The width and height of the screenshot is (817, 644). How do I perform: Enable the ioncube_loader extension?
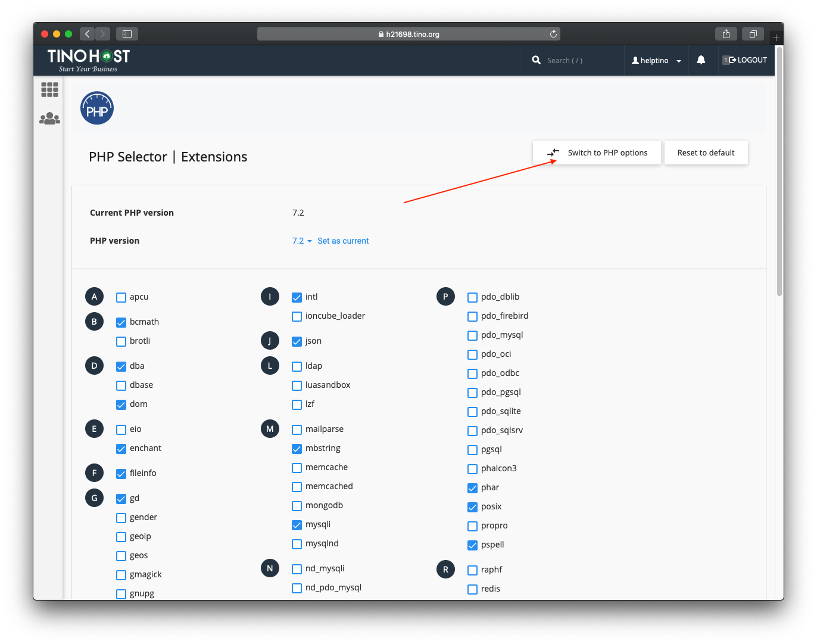297,316
